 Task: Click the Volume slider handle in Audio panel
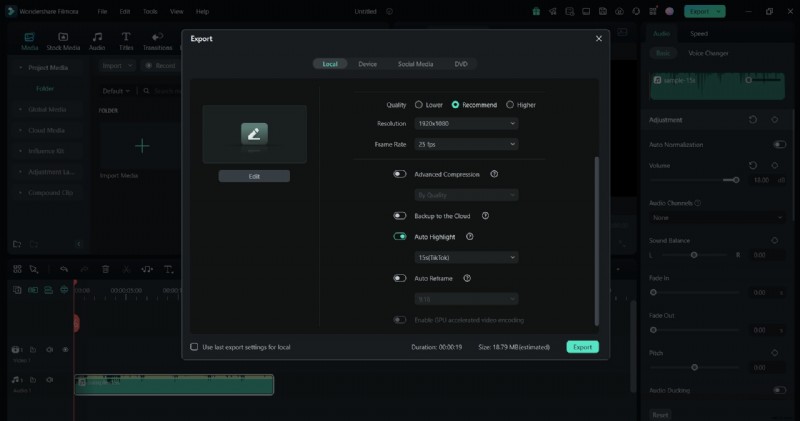pyautogui.click(x=736, y=180)
